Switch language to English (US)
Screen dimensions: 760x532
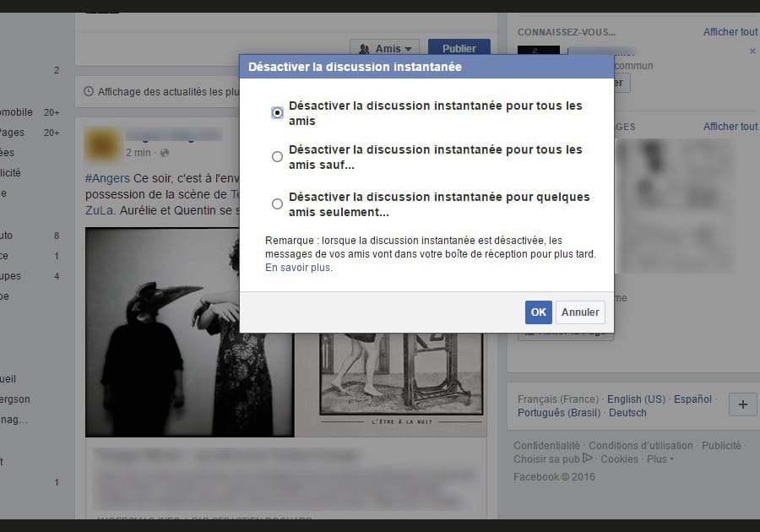(636, 399)
